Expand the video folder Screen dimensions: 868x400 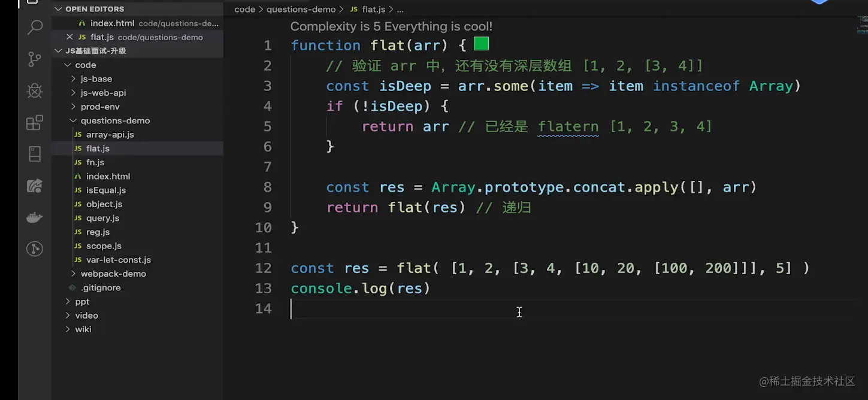coord(68,316)
